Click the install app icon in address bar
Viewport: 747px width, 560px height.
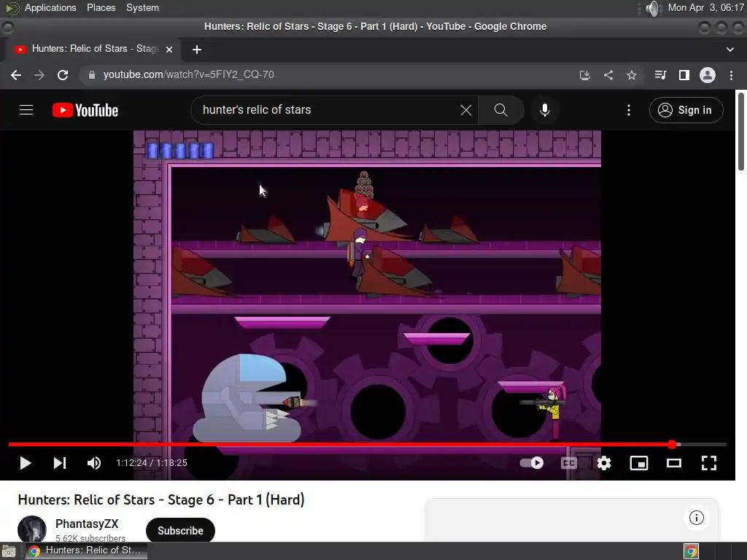pos(584,75)
